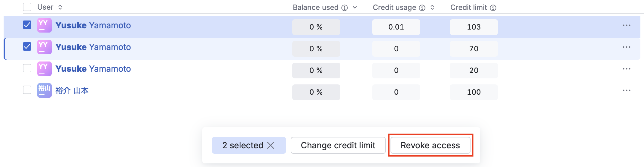This screenshot has width=644, height=167.
Task: Click the Credit limit info icon
Action: click(x=493, y=8)
